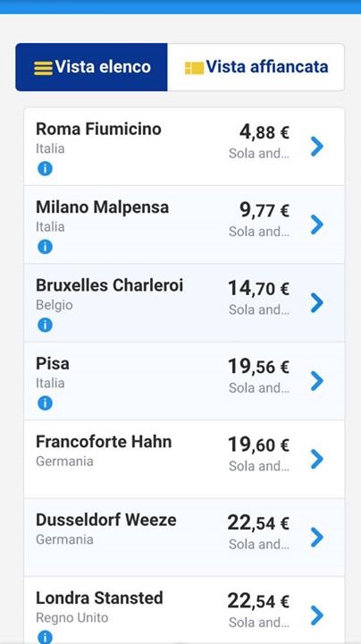Select the Francoforte Hahn destination name
361x644 pixels.
tap(104, 442)
